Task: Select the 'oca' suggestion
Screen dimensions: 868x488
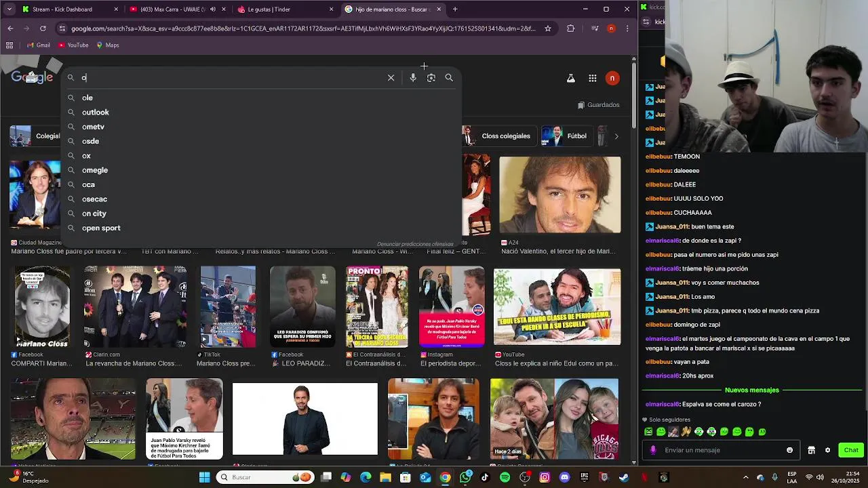Action: pyautogui.click(x=261, y=184)
